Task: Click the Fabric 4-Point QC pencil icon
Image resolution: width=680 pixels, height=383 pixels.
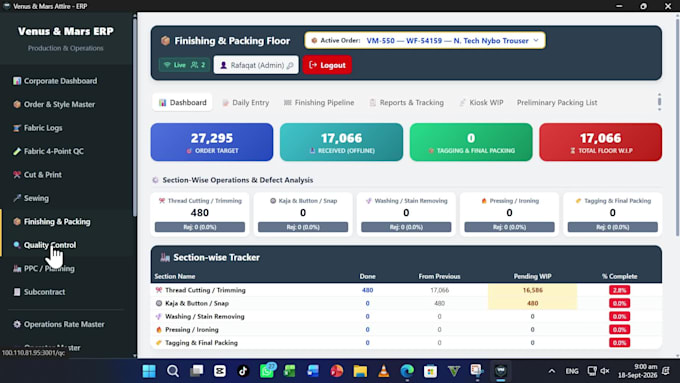Action: tap(17, 151)
